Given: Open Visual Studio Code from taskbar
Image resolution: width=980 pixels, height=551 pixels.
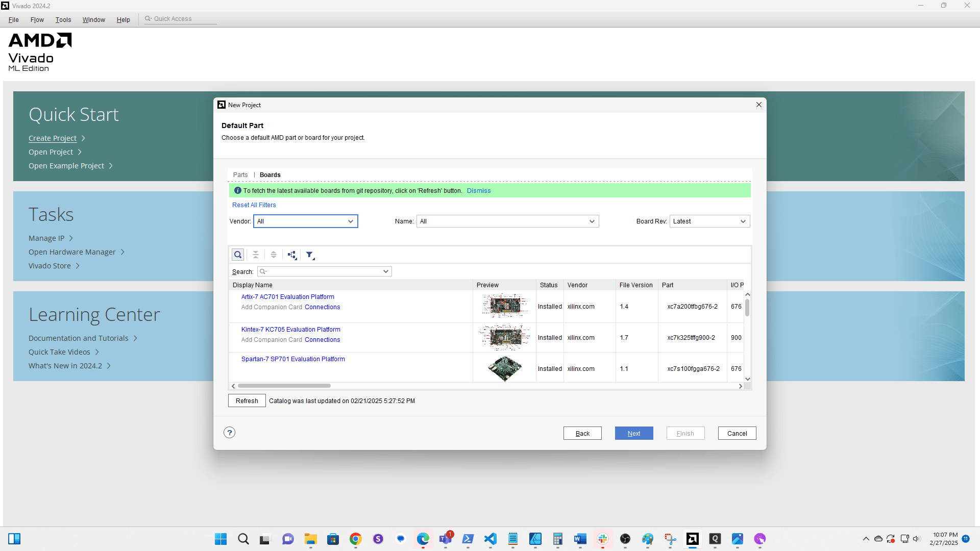Looking at the screenshot, I should [x=491, y=539].
